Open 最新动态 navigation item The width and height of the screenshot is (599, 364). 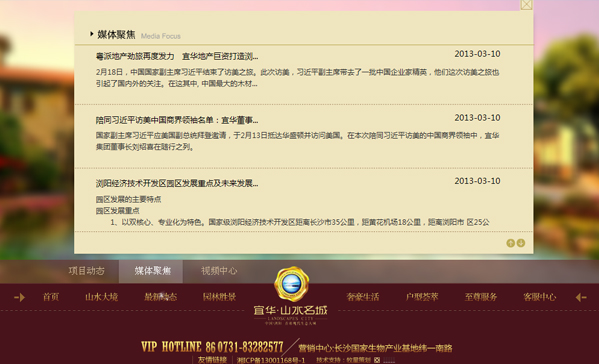point(160,297)
